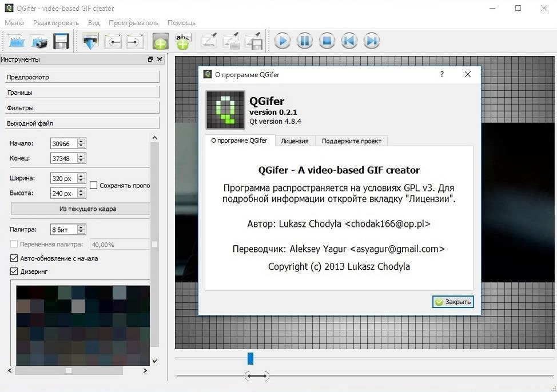Open the Помощь menu
This screenshot has width=557, height=392.
pyautogui.click(x=181, y=23)
